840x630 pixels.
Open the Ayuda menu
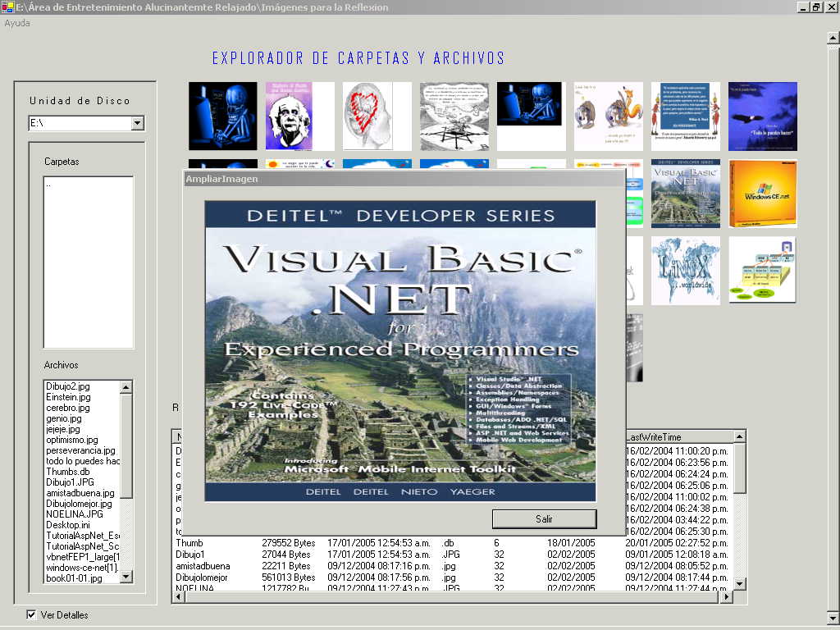pyautogui.click(x=17, y=23)
